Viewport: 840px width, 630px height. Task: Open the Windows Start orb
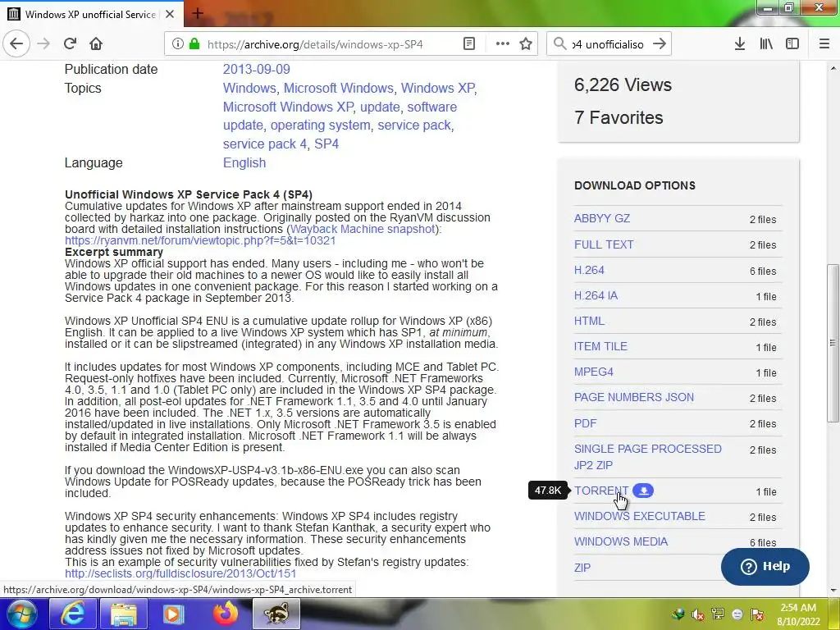click(x=22, y=614)
